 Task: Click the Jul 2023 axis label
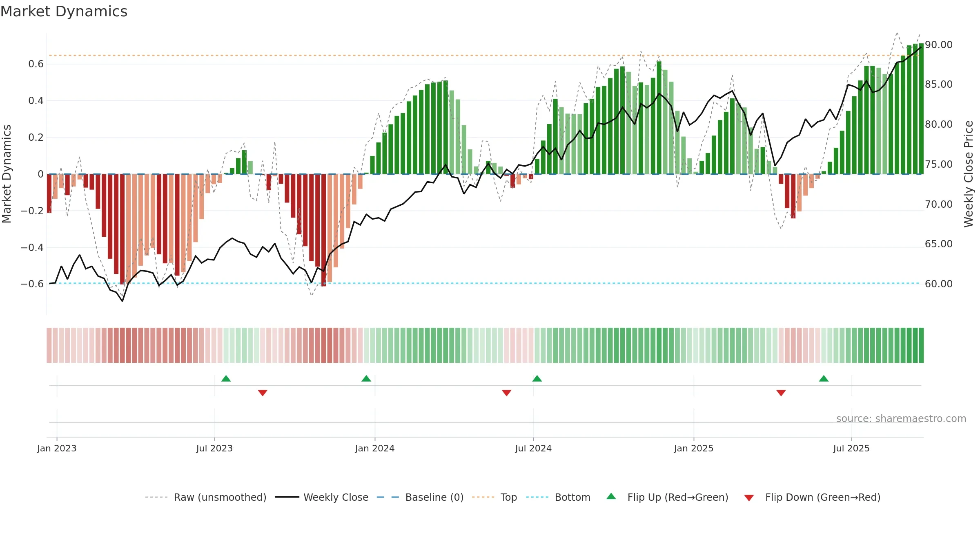pos(214,448)
